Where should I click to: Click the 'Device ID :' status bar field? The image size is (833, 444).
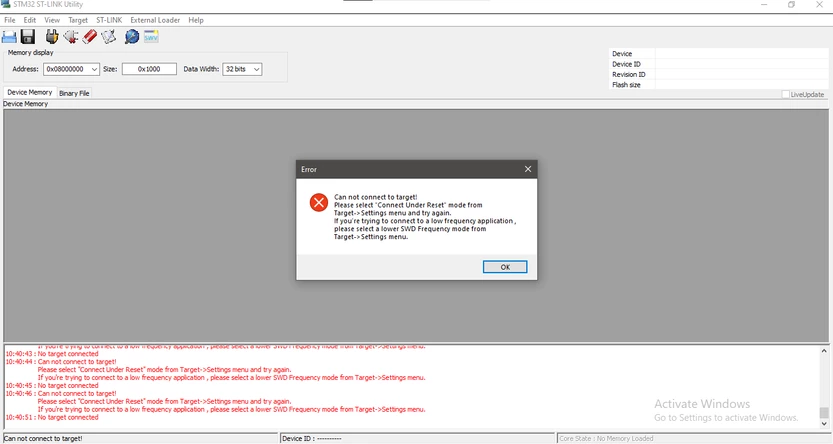pos(417,439)
